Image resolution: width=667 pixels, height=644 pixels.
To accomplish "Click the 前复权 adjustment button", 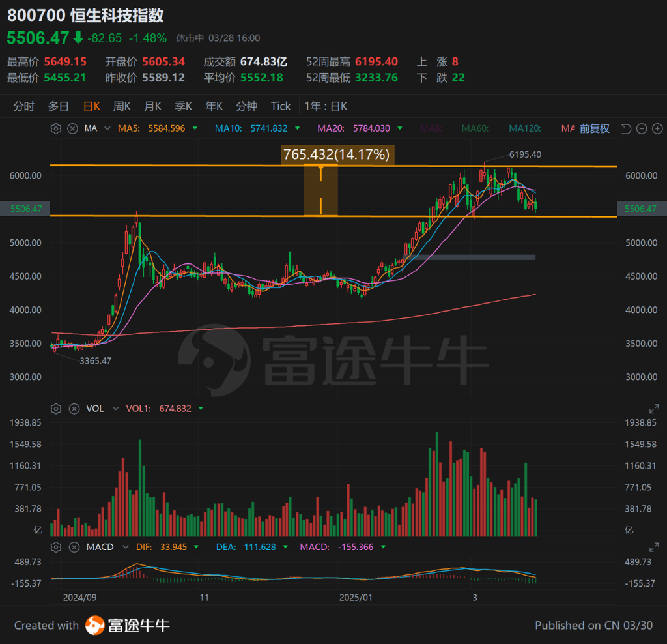I will point(594,128).
